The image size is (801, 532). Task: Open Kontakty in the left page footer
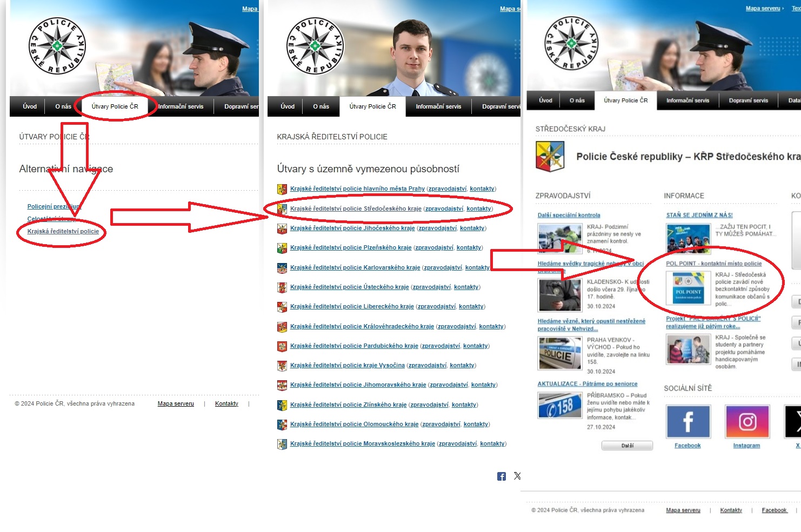(x=226, y=403)
